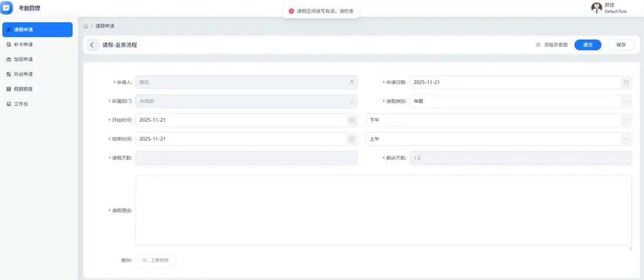Click the 外出申请 sidebar icon
Screen dimensions: 644x280
[9, 74]
